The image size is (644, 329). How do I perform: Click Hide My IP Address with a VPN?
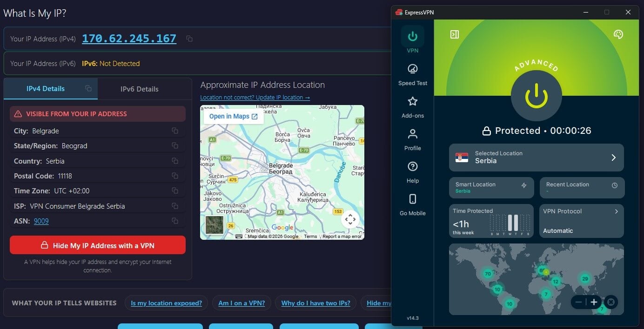pyautogui.click(x=98, y=245)
